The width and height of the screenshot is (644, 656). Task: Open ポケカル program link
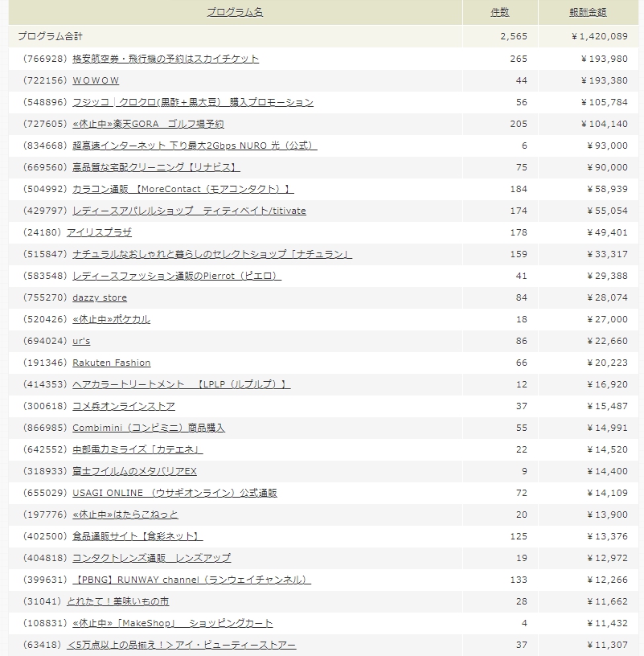coord(111,320)
